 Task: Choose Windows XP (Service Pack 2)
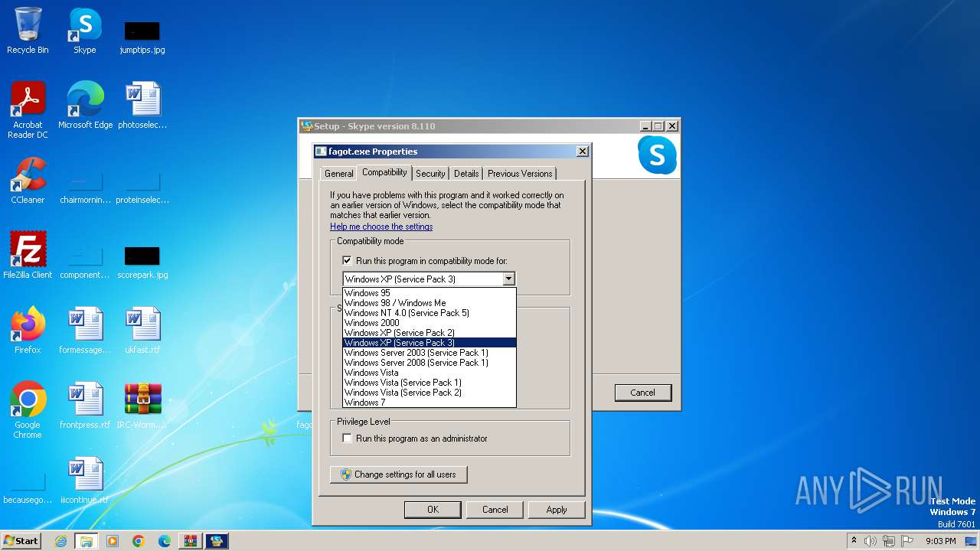click(429, 333)
